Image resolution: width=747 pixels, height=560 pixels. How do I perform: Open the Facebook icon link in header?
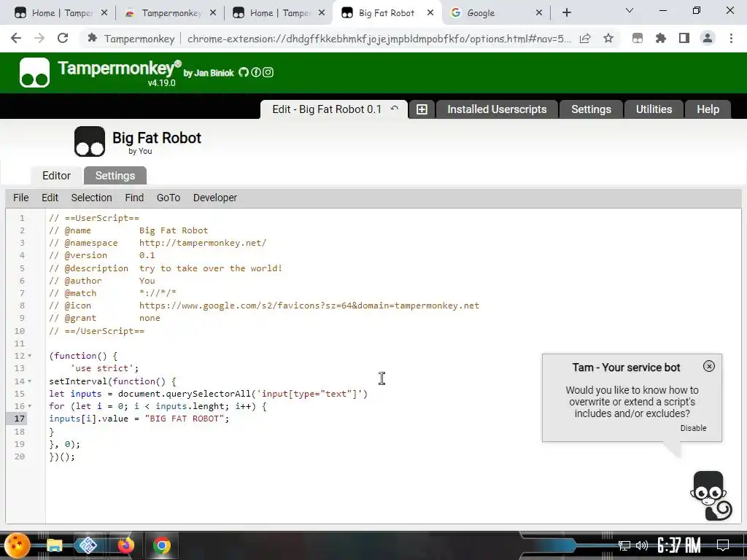(x=256, y=72)
